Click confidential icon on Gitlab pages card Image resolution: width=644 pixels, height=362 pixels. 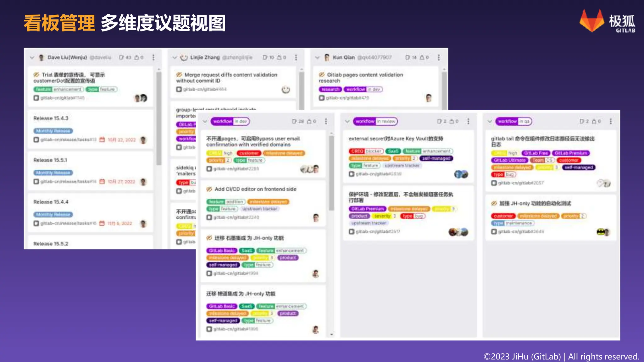pyautogui.click(x=322, y=75)
